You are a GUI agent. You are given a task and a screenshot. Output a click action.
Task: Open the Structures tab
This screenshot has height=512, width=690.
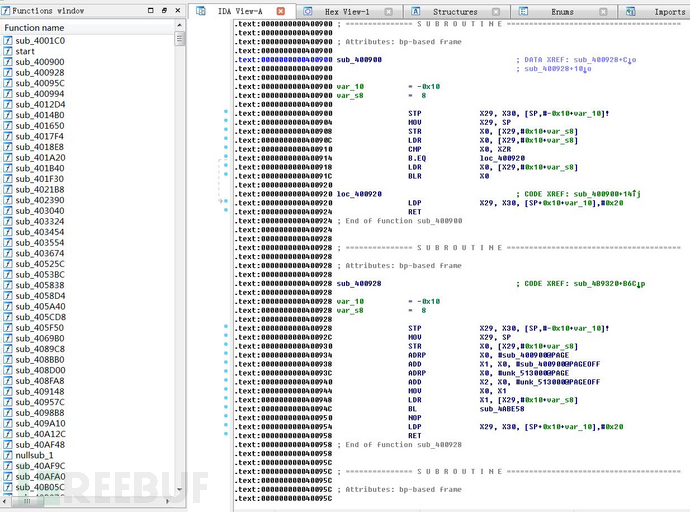click(455, 12)
